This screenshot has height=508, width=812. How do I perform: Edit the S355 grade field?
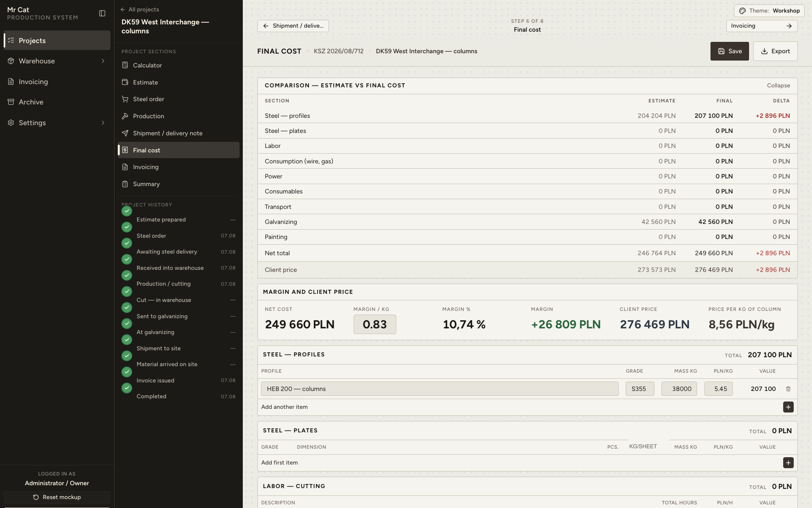point(640,389)
